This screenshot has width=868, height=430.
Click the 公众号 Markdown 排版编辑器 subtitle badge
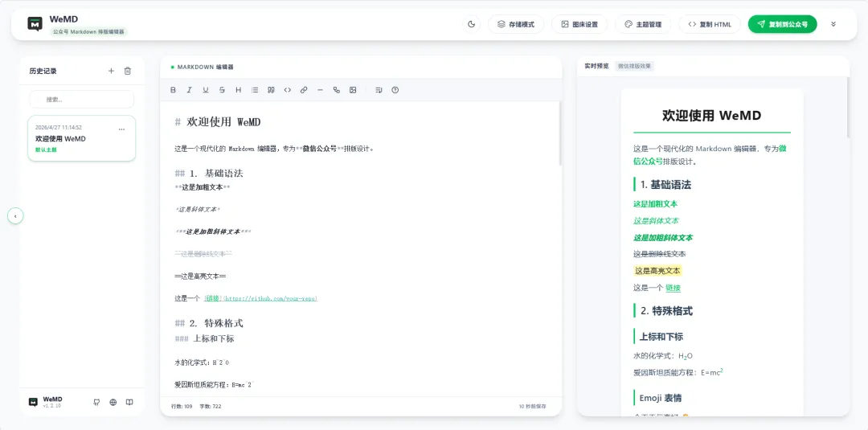click(x=88, y=32)
